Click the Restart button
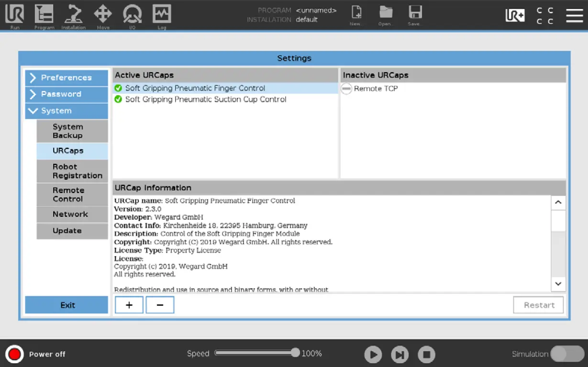The height and width of the screenshot is (367, 588). [x=538, y=305]
